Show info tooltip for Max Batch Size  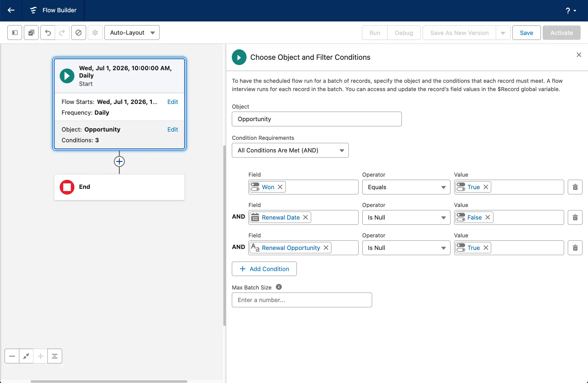coord(279,287)
